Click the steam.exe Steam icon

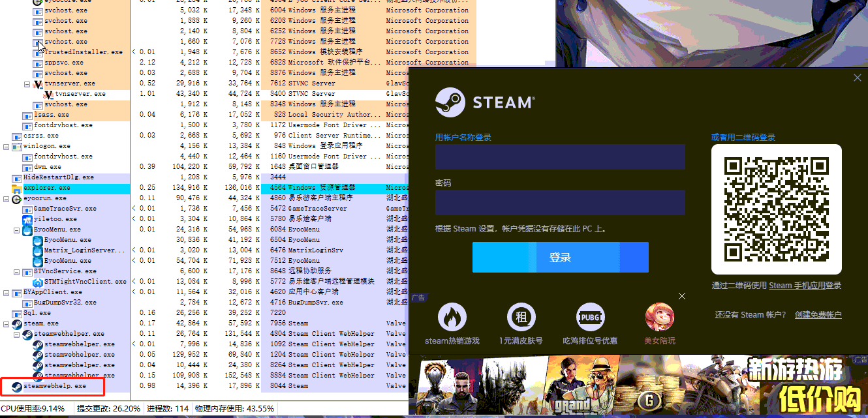point(17,323)
